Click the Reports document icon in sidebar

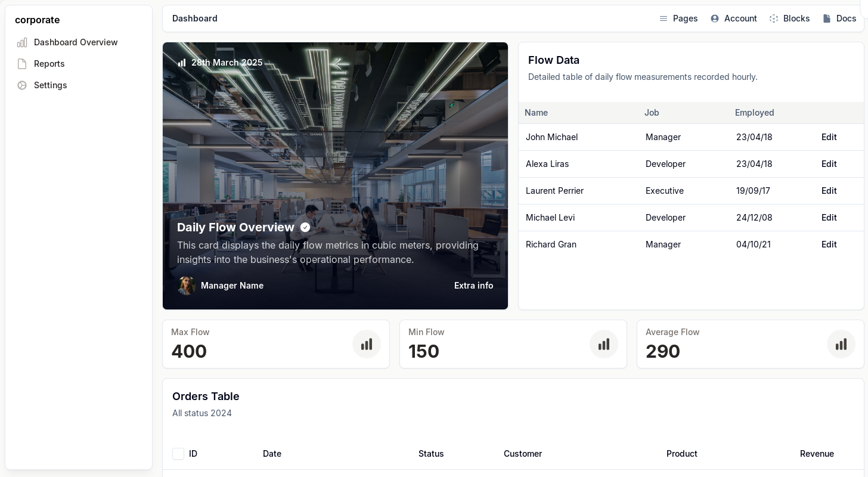22,64
